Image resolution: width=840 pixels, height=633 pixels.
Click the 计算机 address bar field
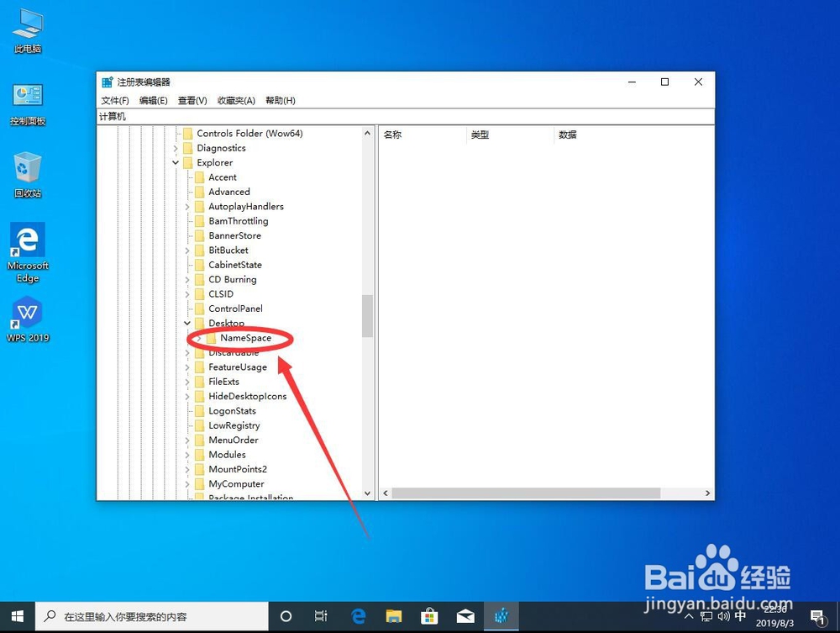(x=406, y=116)
